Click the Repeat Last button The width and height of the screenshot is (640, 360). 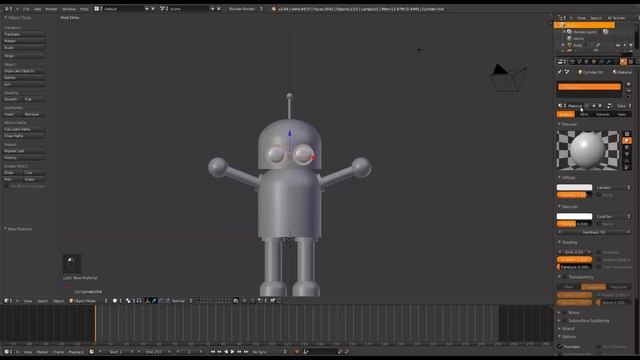[x=24, y=151]
